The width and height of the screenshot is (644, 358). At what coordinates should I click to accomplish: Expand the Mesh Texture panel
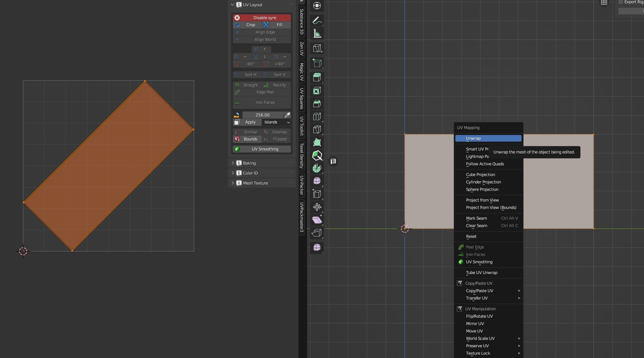[233, 183]
